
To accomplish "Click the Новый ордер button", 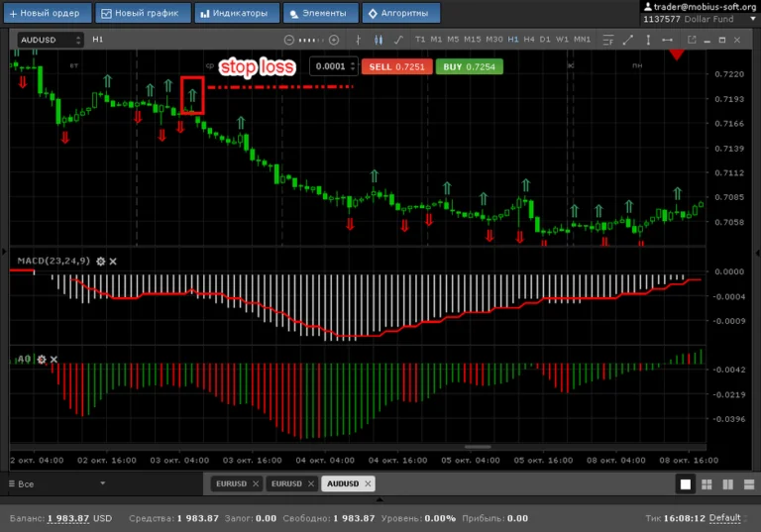I will (48, 13).
